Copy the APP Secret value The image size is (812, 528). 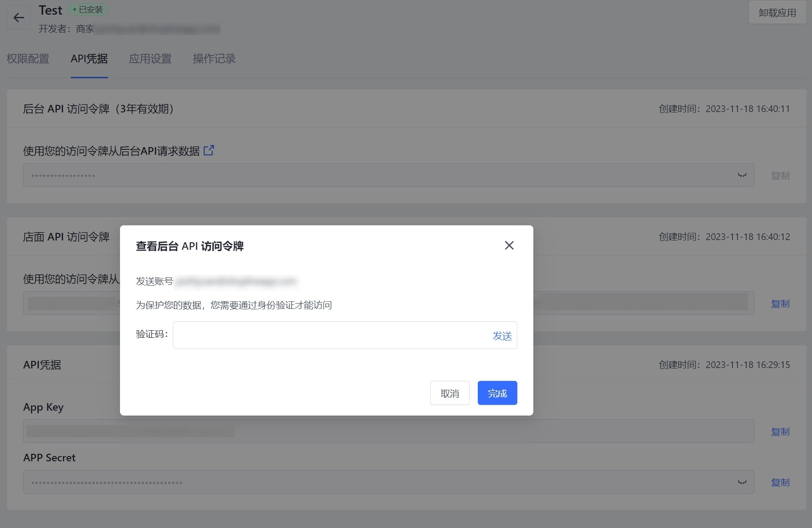pos(780,482)
